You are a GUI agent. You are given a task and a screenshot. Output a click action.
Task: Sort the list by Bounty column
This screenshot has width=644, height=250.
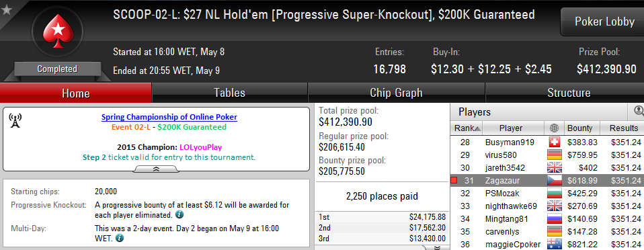[x=579, y=128]
